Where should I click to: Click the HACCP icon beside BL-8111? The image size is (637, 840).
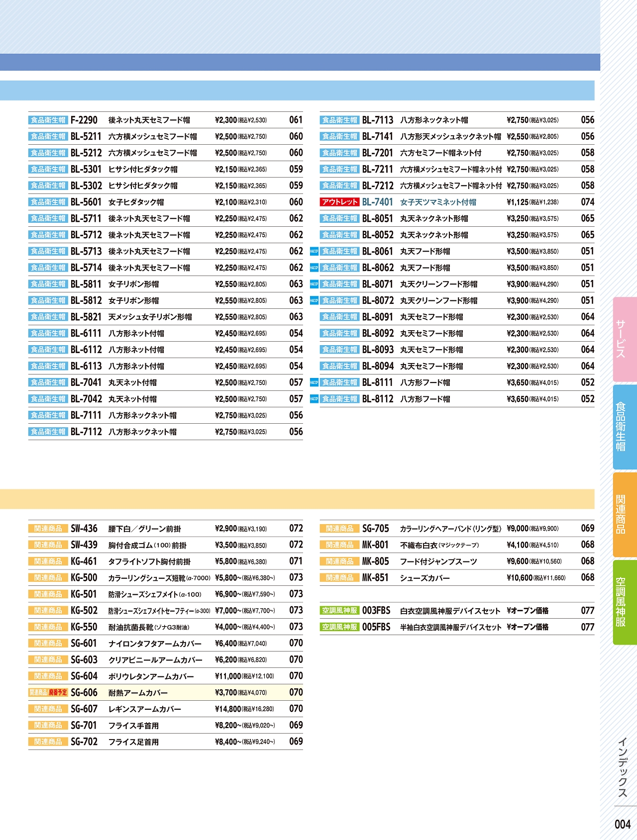click(314, 383)
